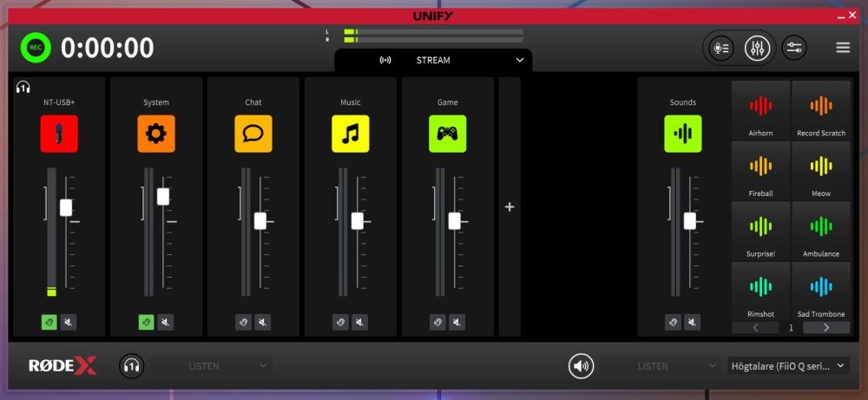Open the Chat channel speech bubble icon
This screenshot has height=400, width=868.
tap(253, 134)
